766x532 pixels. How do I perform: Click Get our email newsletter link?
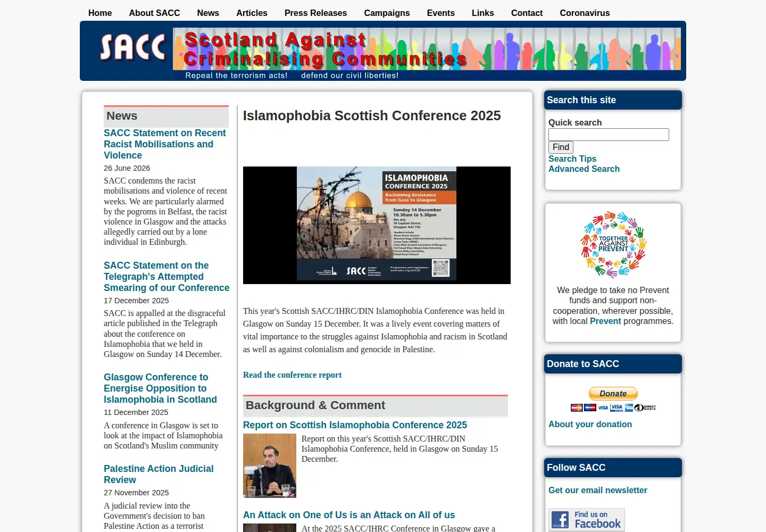click(x=598, y=490)
